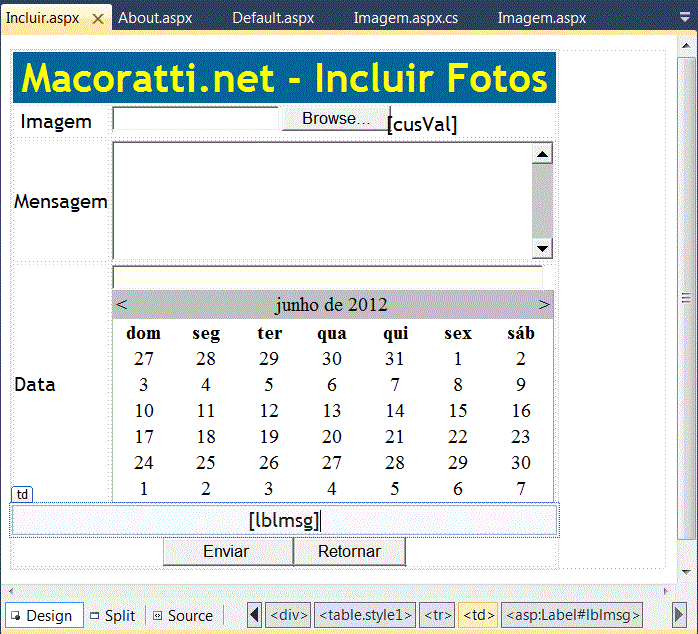Viewport: 698px width, 634px height.
Task: Click the yellow Data text field
Action: (x=328, y=278)
